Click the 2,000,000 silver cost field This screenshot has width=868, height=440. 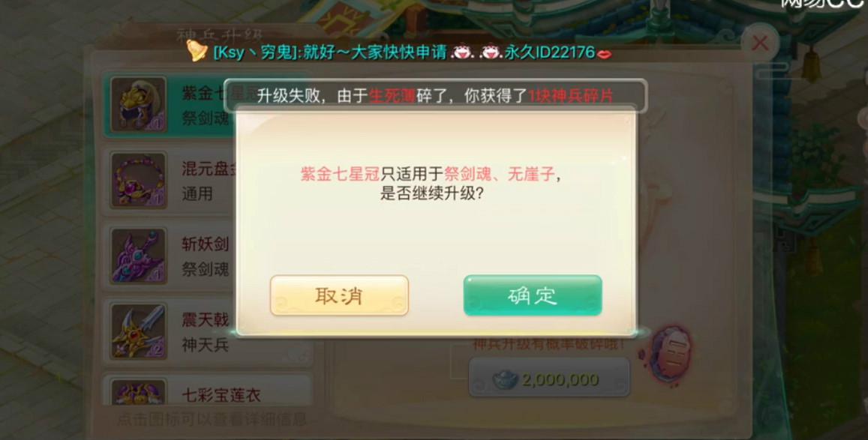(549, 378)
